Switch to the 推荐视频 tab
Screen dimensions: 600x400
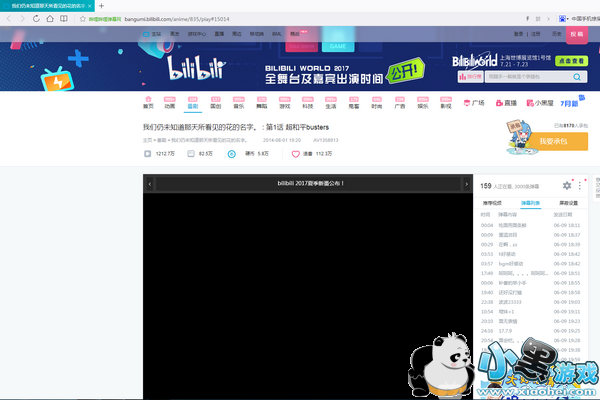[x=496, y=202]
